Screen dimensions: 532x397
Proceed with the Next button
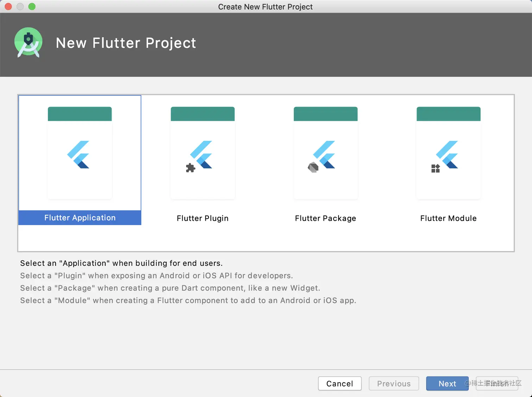click(x=447, y=384)
